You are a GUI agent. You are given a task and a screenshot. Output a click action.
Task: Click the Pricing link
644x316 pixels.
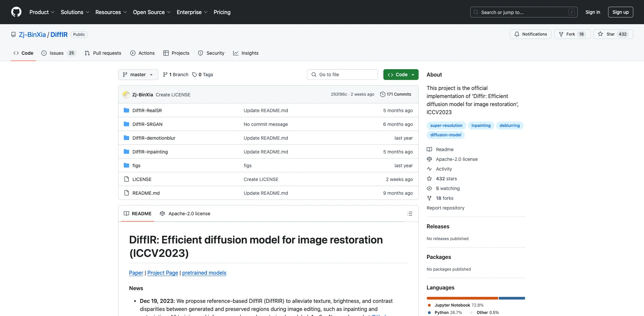pyautogui.click(x=222, y=12)
